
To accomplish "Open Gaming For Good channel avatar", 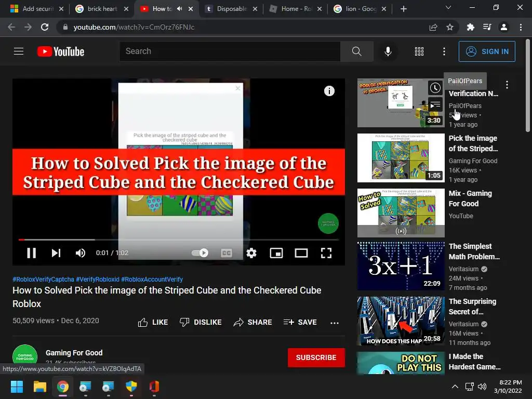I will pos(25,357).
